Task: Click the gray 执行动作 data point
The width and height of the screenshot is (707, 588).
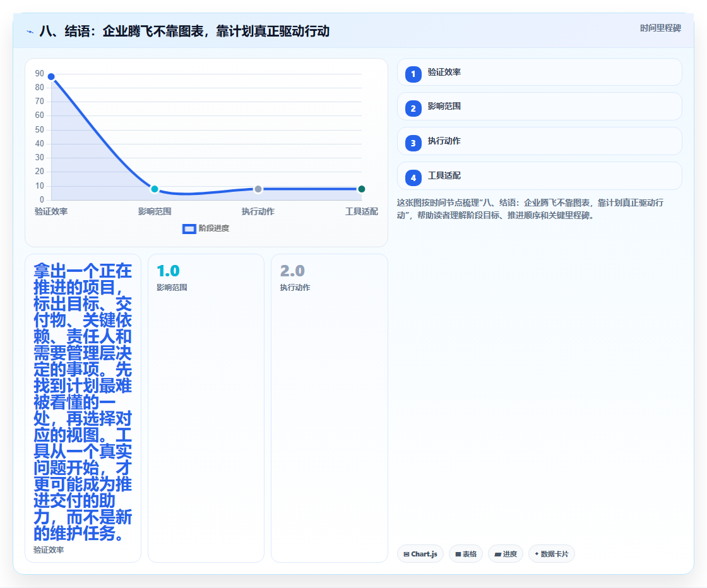Action: tap(258, 189)
